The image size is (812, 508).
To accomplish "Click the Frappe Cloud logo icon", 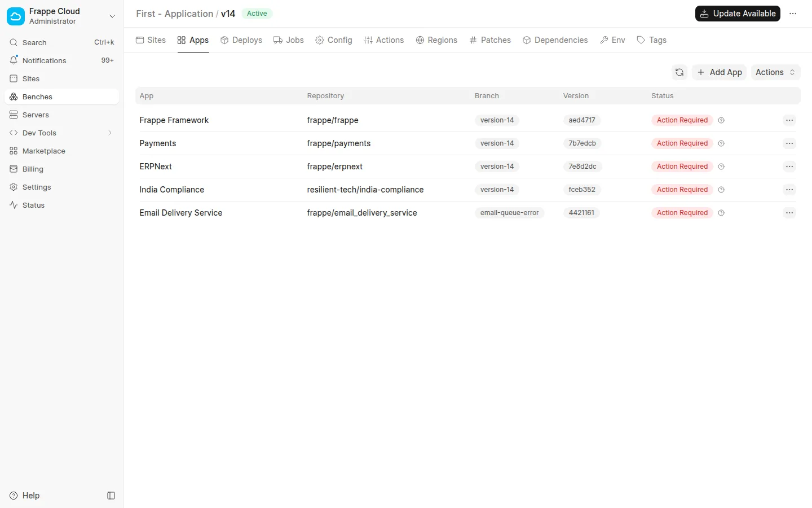I will (x=16, y=16).
